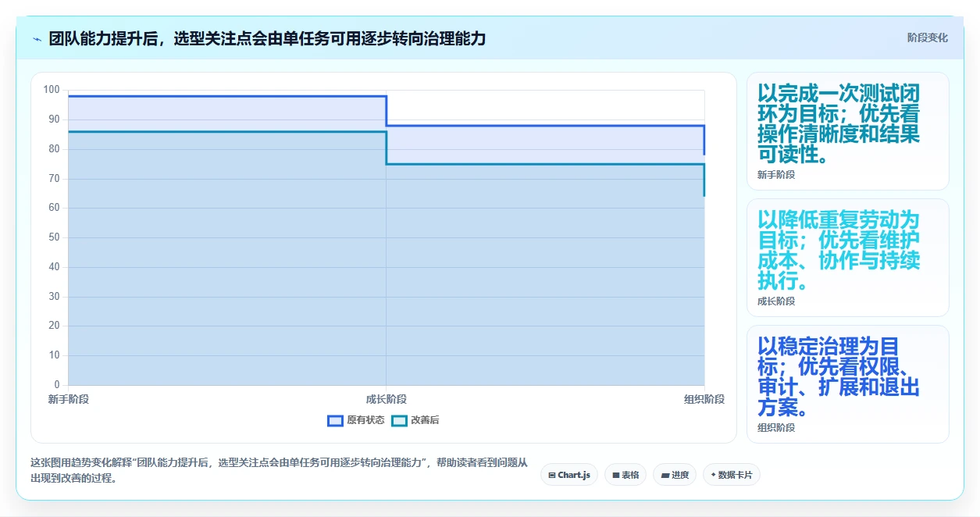Click the chart title 团队能力提升后 heading
Screen dimensions: 980x517
click(267, 39)
